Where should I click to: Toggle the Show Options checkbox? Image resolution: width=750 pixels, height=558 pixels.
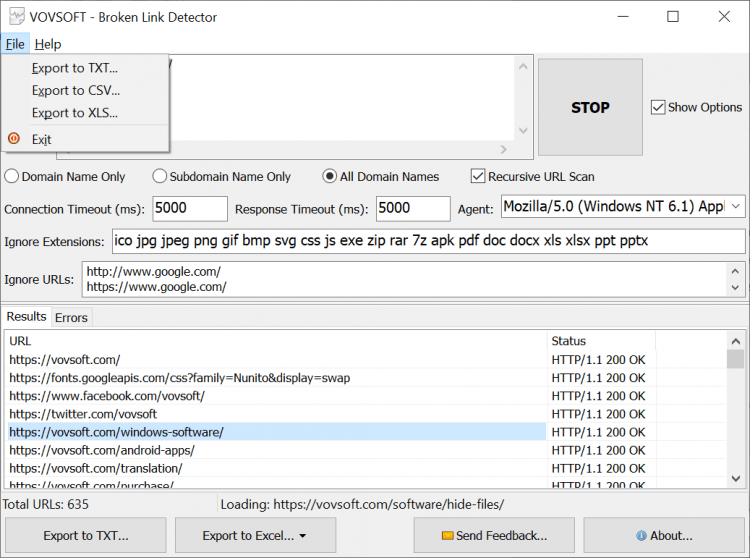[x=658, y=107]
